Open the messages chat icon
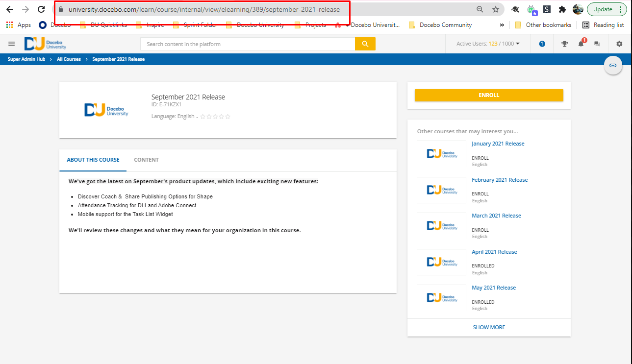Image resolution: width=632 pixels, height=364 pixels. tap(597, 44)
